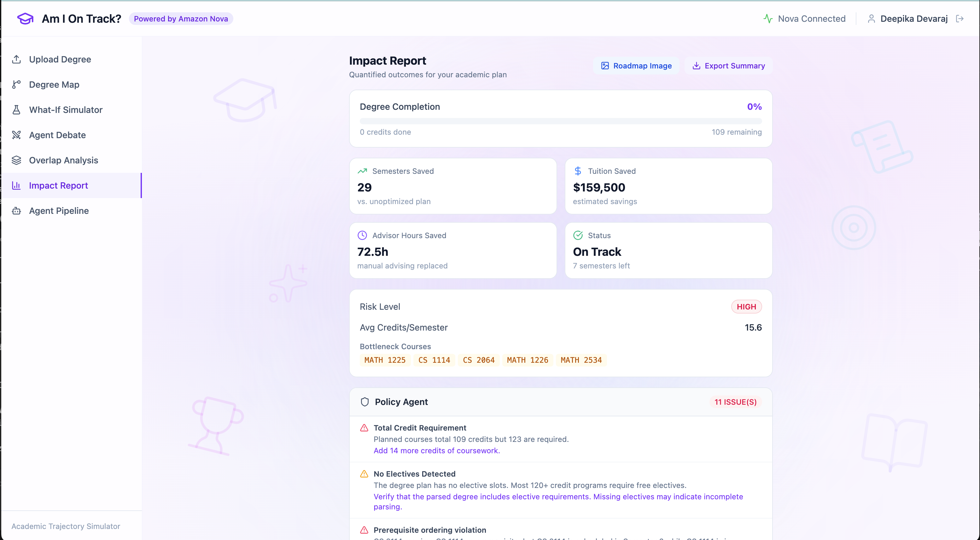Click the Upload Degree upload icon
The image size is (980, 540).
[16, 59]
